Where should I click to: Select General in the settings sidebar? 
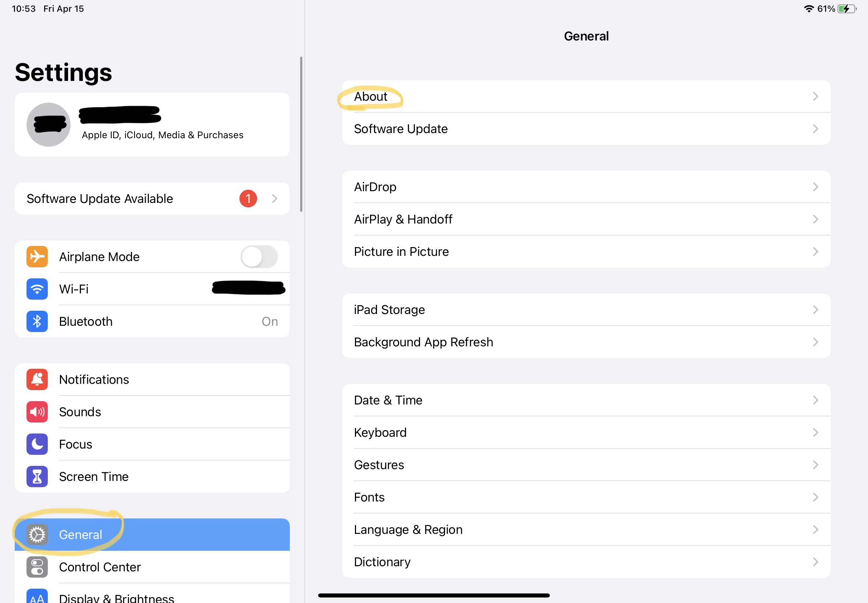tap(81, 534)
